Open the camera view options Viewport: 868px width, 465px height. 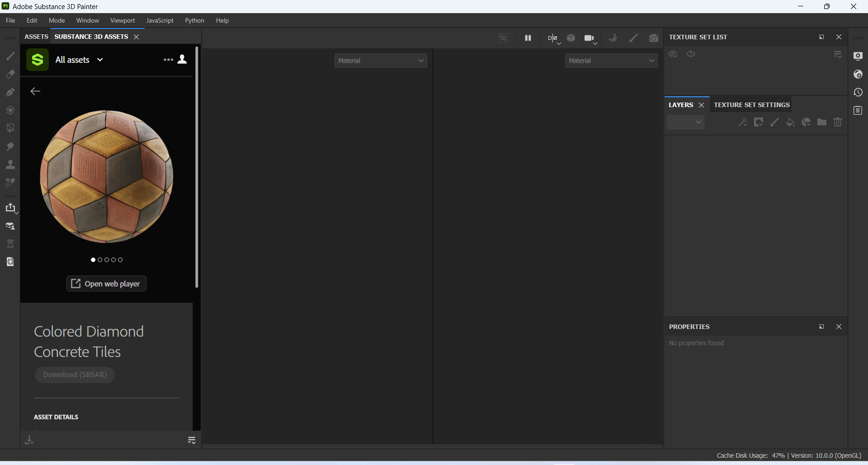point(590,39)
